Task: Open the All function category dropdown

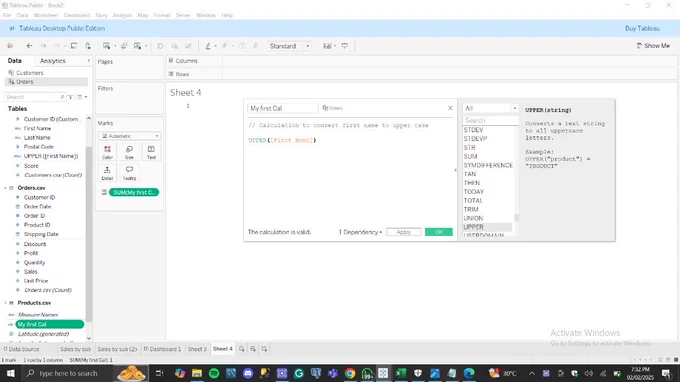Action: pyautogui.click(x=490, y=108)
